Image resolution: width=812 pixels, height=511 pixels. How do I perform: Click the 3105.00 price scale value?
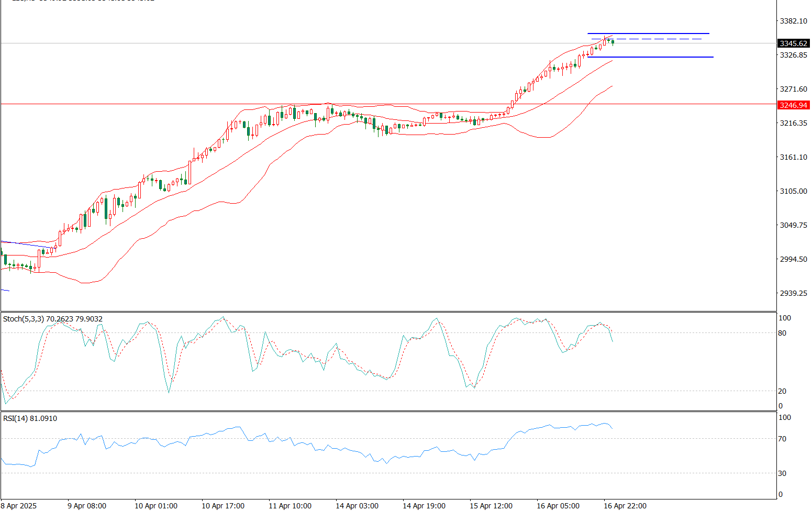[x=793, y=191]
